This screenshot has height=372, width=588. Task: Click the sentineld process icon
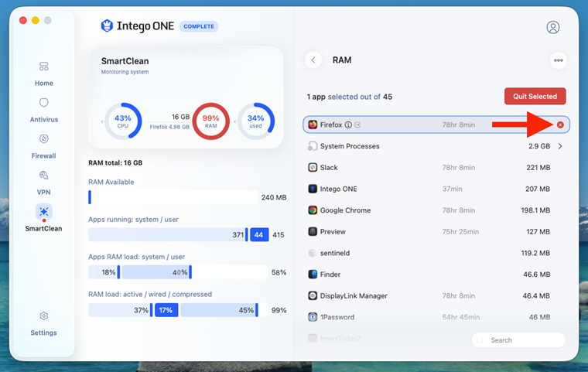[x=313, y=253]
